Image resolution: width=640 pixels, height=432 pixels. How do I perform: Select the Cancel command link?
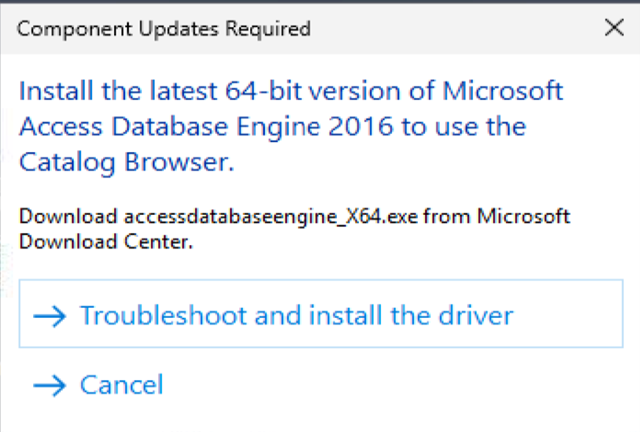(x=121, y=384)
